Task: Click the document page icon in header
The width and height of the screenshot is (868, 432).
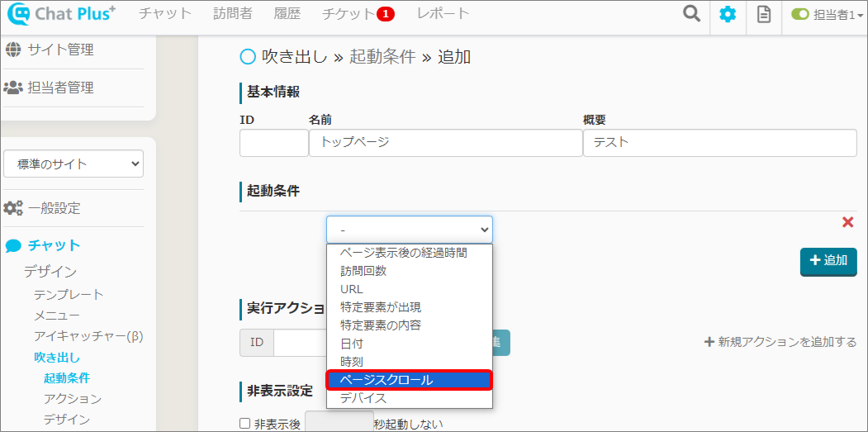Action: (x=764, y=14)
